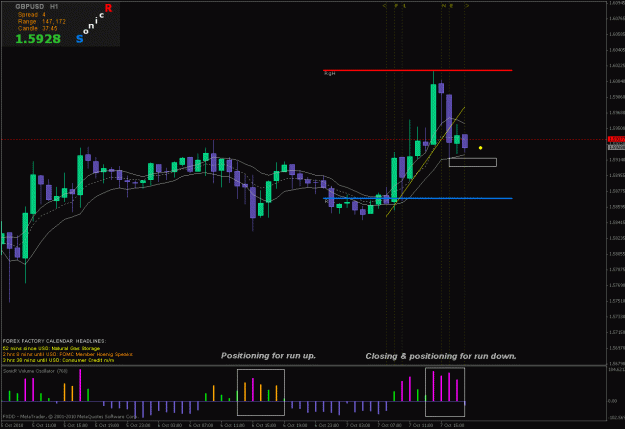Click the blue S of the Sonic logo

tap(80, 39)
